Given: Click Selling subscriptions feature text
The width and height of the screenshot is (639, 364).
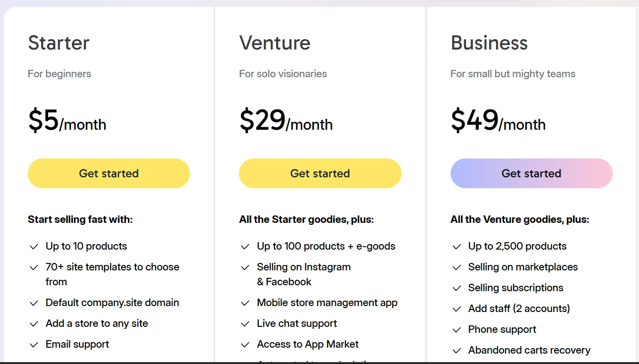Looking at the screenshot, I should [516, 288].
